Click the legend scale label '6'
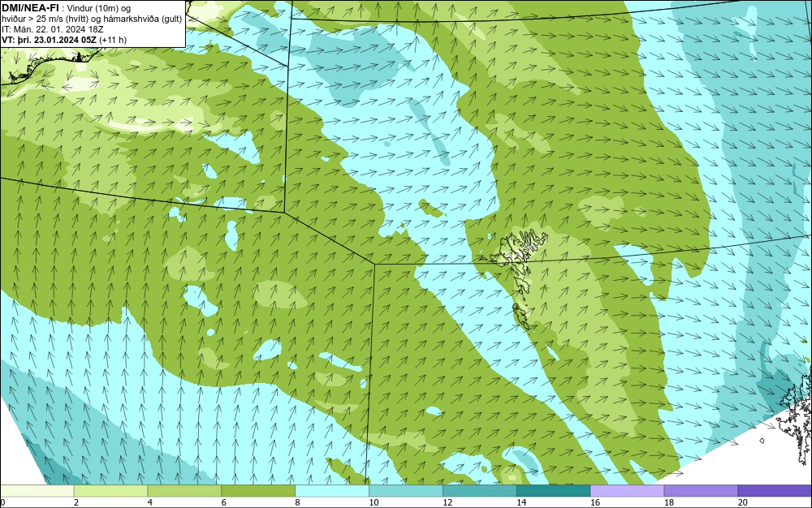Viewport: 812px width, 508px height. click(x=224, y=502)
